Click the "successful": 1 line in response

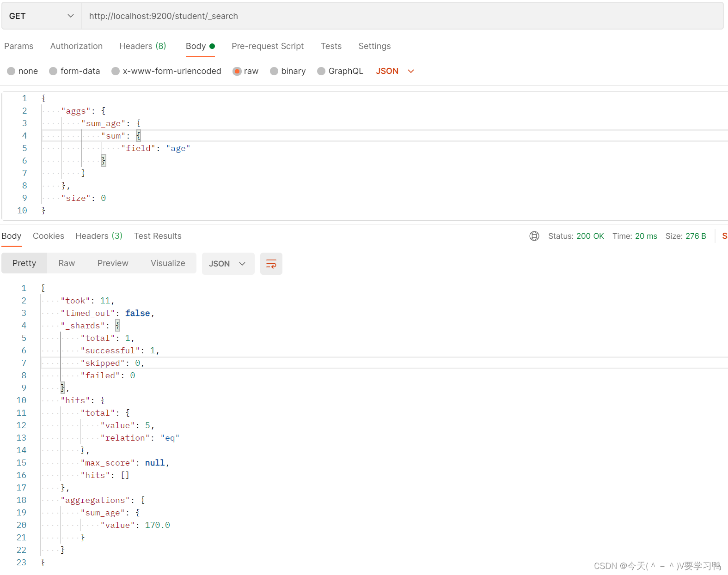(120, 351)
